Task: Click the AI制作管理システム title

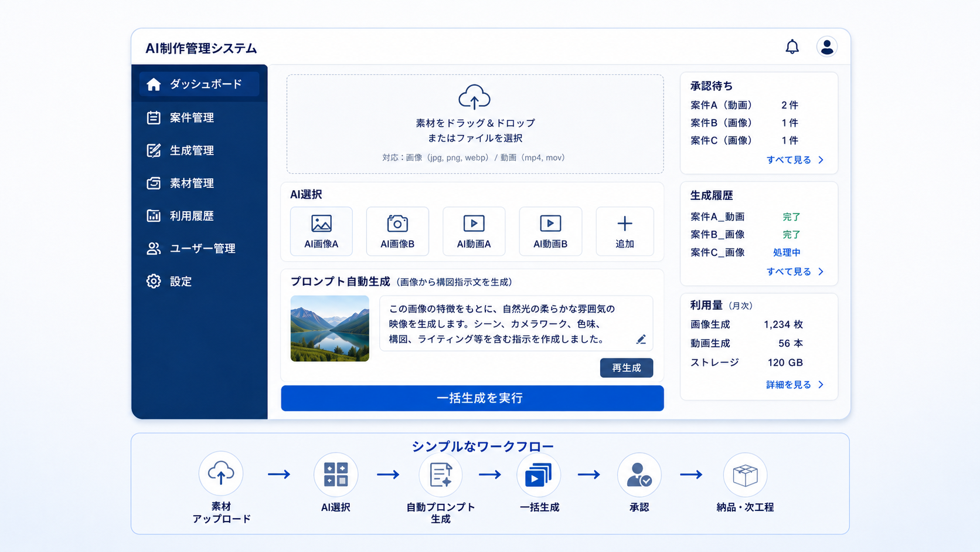Action: tap(201, 49)
